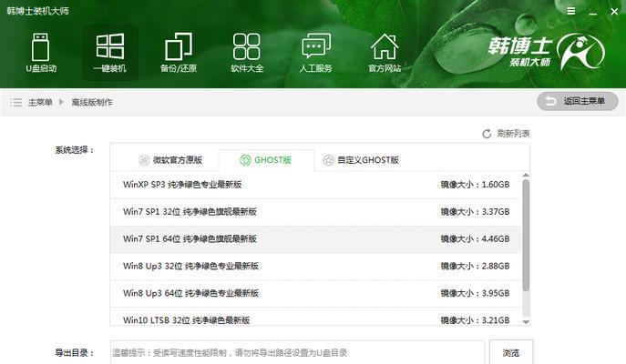626x364 pixels.
Task: Minimize the 韩博士装机大师 window
Action: [x=593, y=12]
